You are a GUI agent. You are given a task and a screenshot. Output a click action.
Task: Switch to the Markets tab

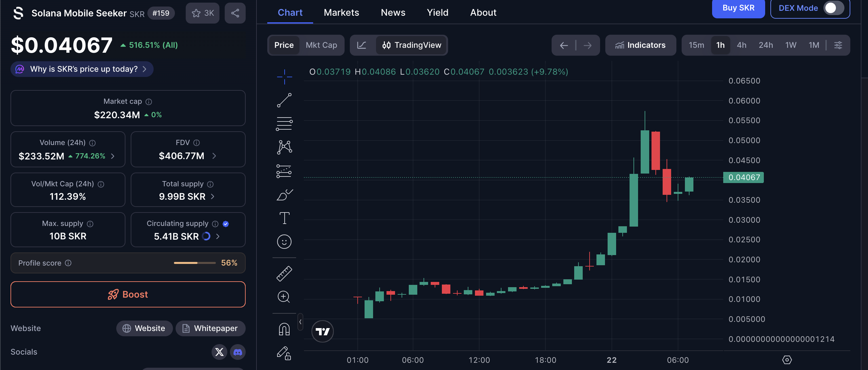point(341,12)
